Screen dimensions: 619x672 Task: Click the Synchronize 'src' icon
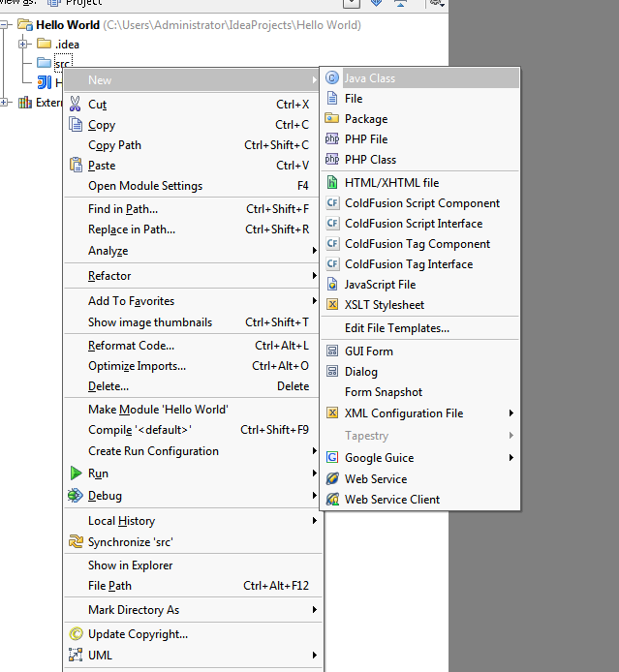click(76, 541)
